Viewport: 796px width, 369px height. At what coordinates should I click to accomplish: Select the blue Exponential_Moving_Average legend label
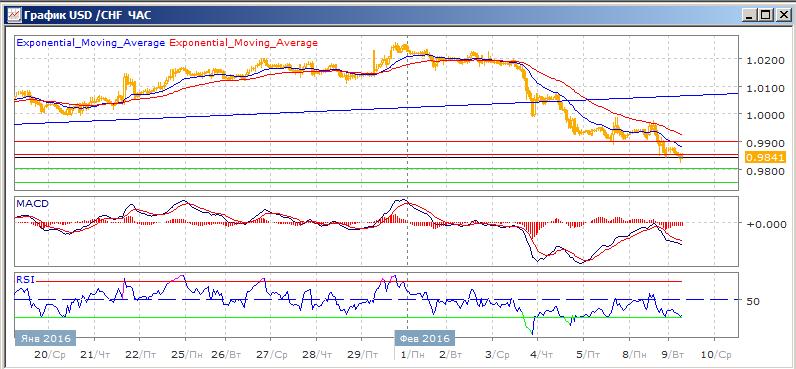91,43
